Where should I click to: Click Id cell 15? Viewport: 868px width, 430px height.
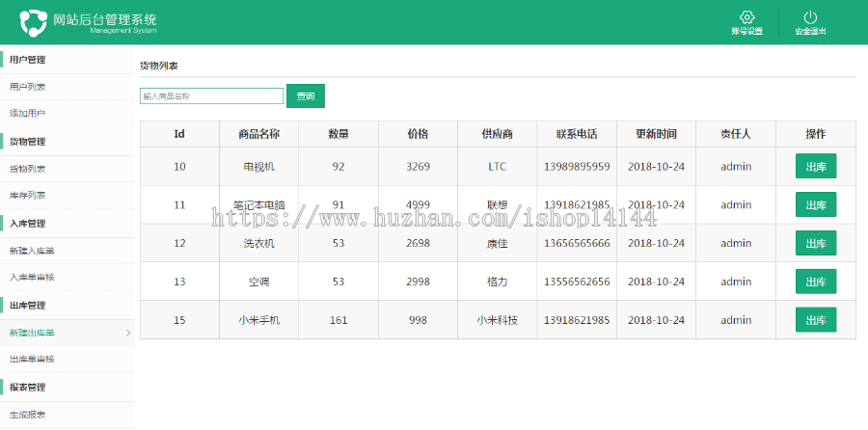pos(179,320)
